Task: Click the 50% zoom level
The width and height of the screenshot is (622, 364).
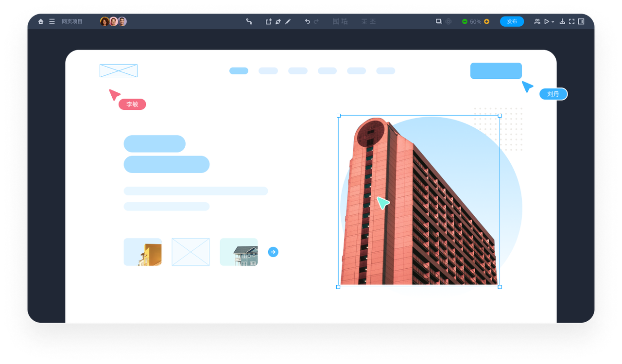Action: pyautogui.click(x=475, y=22)
